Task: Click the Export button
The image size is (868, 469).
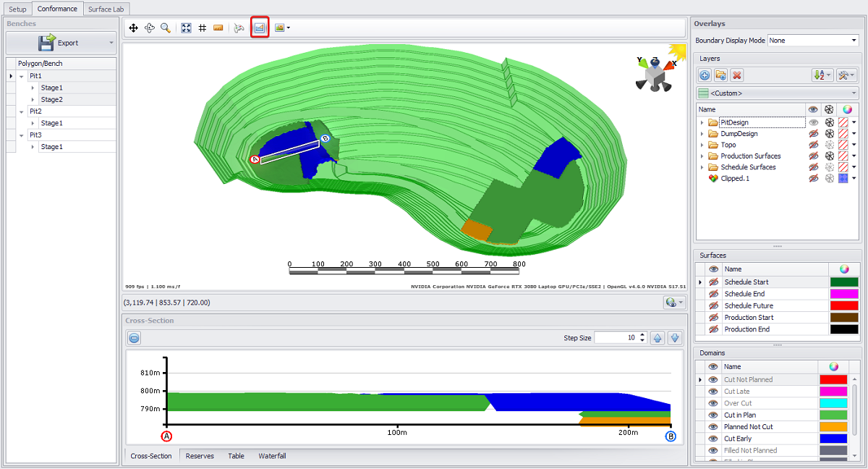Action: (x=61, y=43)
